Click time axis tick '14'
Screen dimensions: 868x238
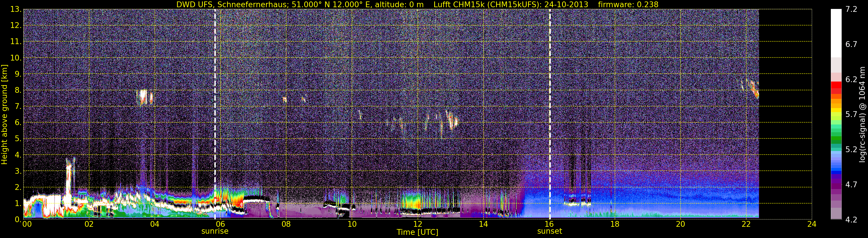click(483, 224)
